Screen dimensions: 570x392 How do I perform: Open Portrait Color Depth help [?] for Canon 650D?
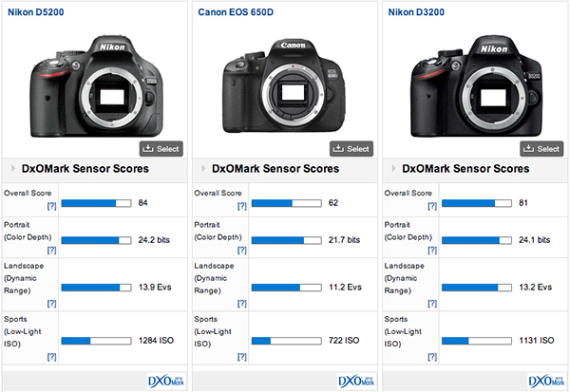pyautogui.click(x=241, y=250)
